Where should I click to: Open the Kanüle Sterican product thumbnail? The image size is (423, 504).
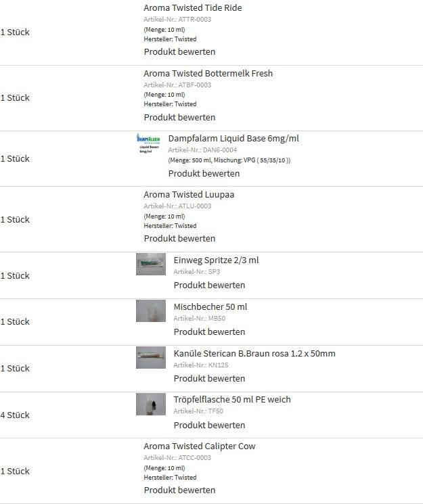[x=151, y=357]
